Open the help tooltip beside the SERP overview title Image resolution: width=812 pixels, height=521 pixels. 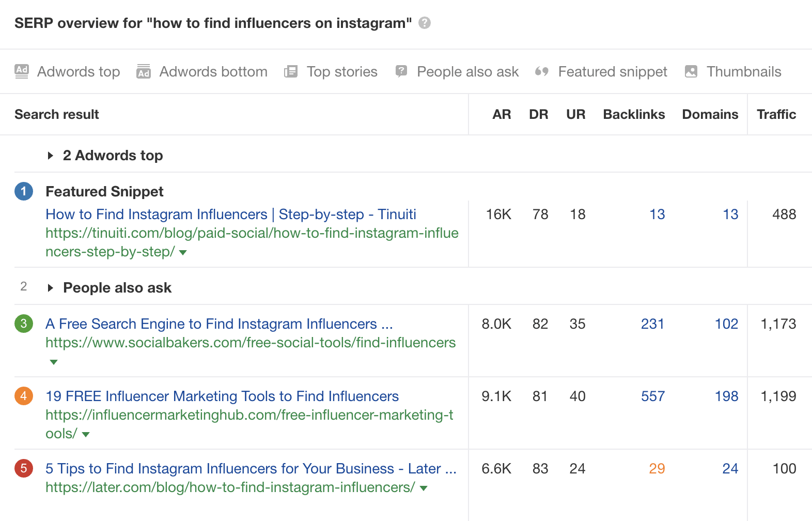[424, 23]
